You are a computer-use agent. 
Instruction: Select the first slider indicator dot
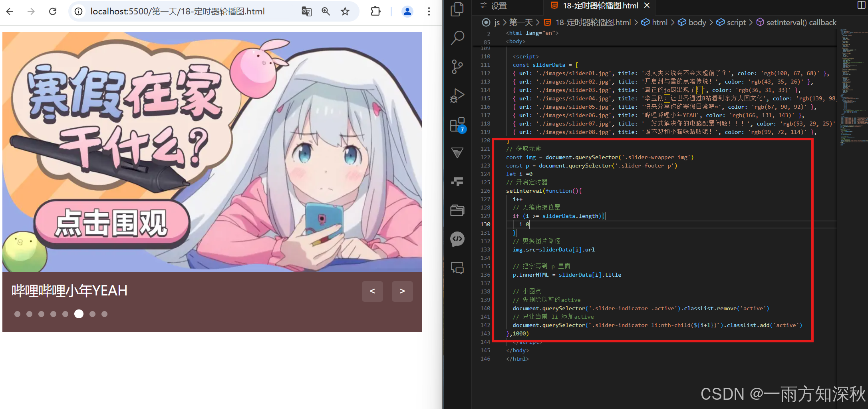point(17,314)
